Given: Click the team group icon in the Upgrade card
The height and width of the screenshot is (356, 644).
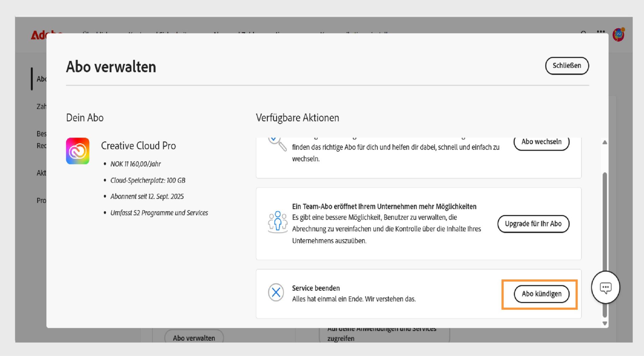Looking at the screenshot, I should (277, 222).
